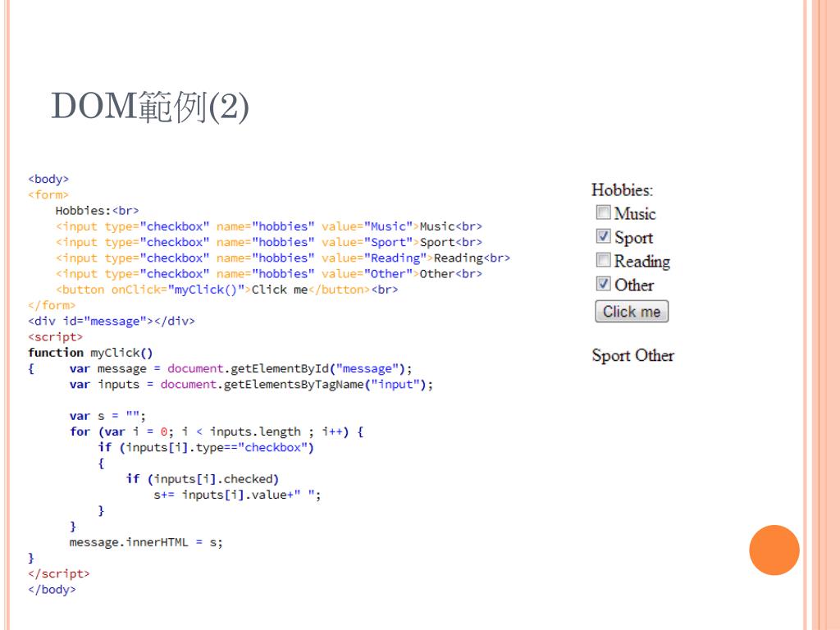The width and height of the screenshot is (840, 630).
Task: Click the 'var s = "";' line
Action: [x=107, y=416]
